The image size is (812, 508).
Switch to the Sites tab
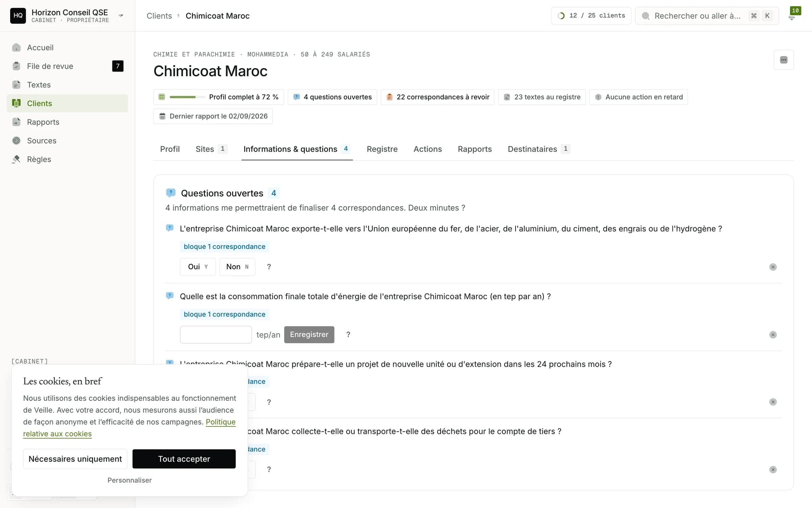point(211,149)
